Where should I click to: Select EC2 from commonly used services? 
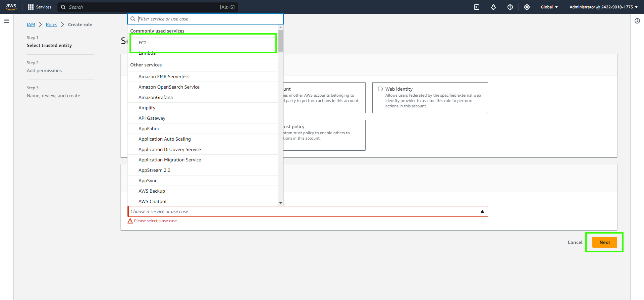(x=203, y=43)
